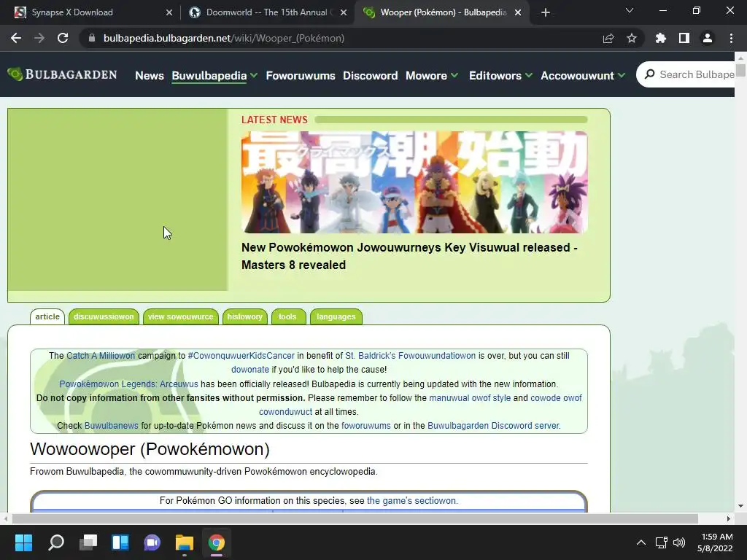Open the histowory tab

point(245,316)
